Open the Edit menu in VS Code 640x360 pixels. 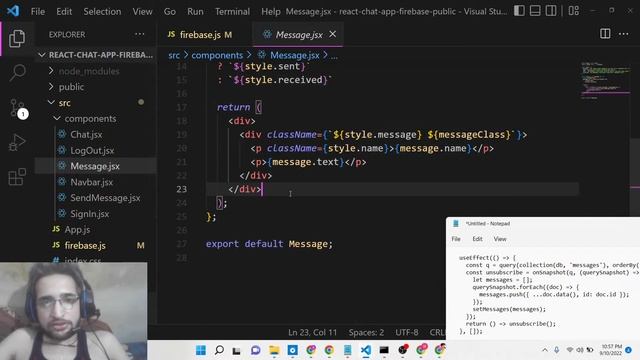[x=64, y=11]
